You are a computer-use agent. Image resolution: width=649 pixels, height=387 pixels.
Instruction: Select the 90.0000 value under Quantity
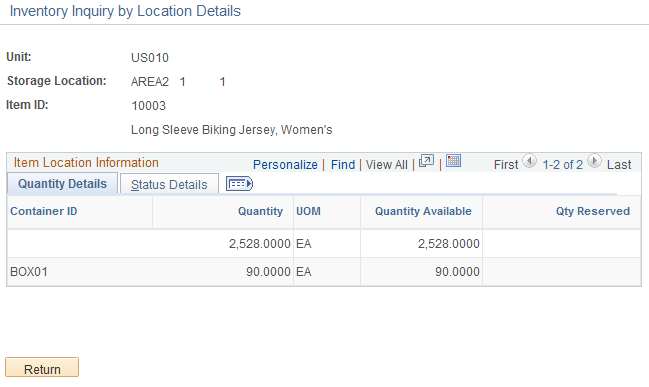coord(268,272)
